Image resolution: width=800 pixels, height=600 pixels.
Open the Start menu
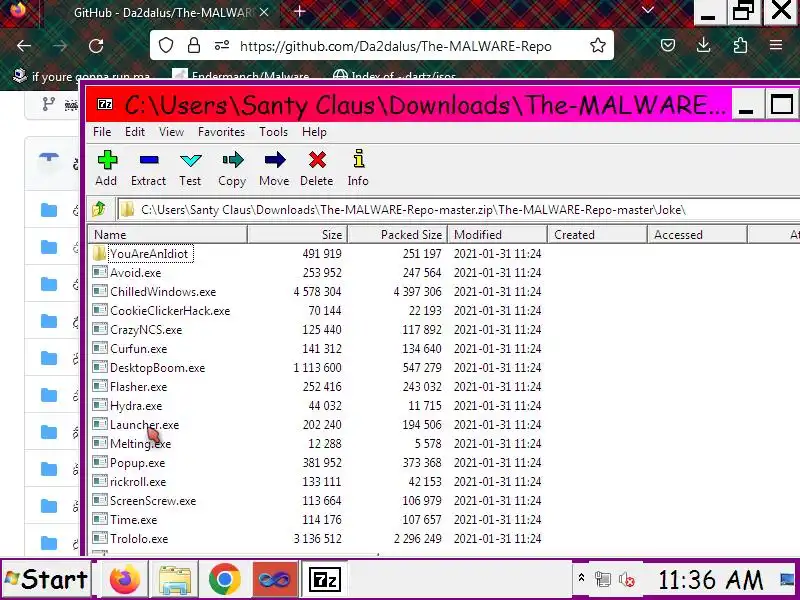point(46,579)
